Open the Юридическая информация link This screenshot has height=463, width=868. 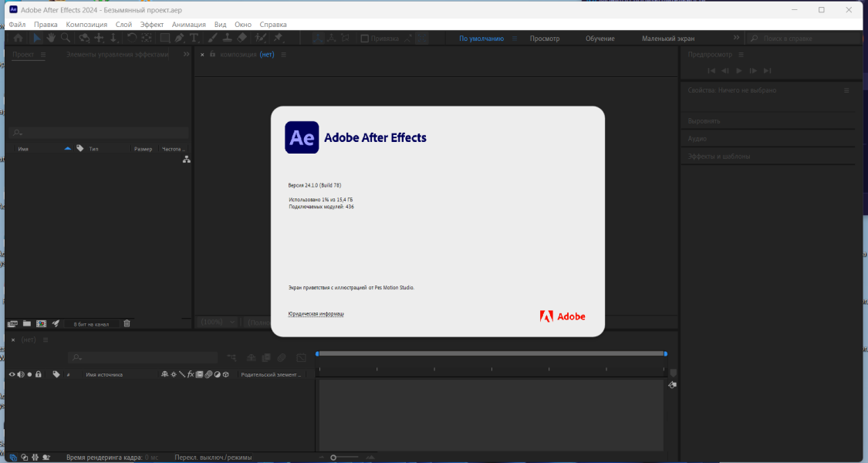[316, 314]
